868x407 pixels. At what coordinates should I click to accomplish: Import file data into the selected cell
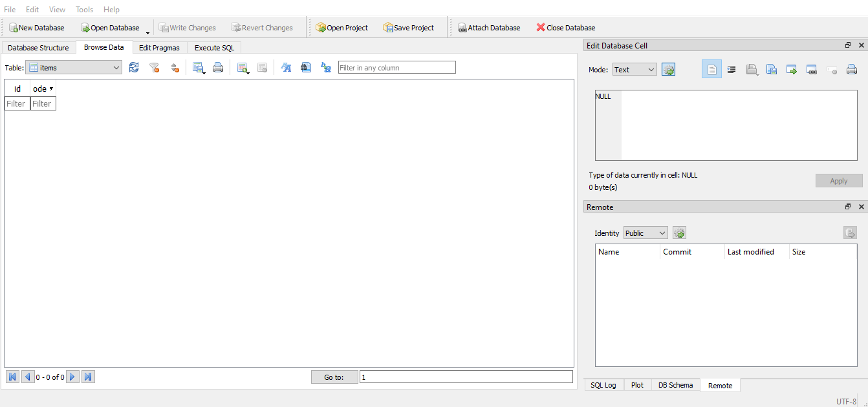click(x=752, y=69)
